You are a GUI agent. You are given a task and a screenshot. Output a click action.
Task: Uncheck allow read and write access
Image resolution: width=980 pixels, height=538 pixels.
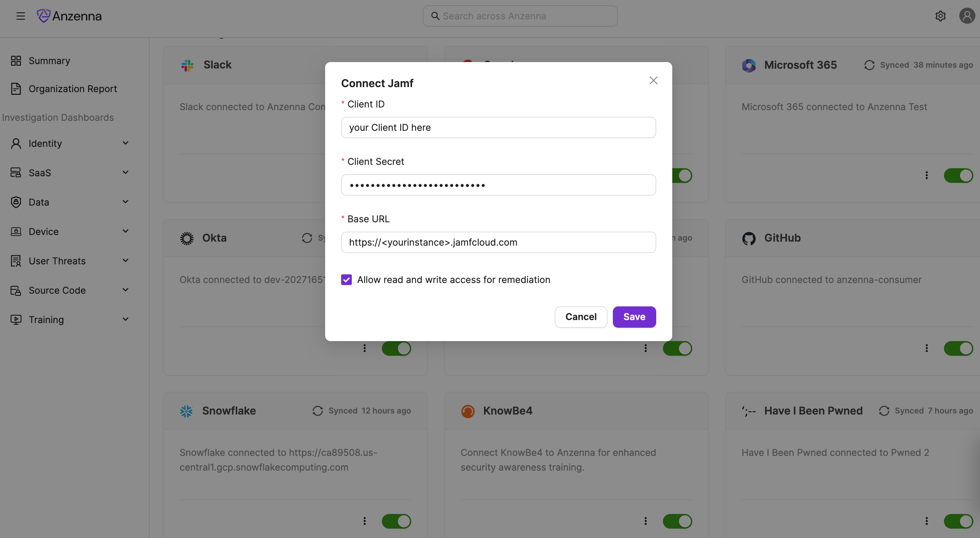pyautogui.click(x=346, y=280)
